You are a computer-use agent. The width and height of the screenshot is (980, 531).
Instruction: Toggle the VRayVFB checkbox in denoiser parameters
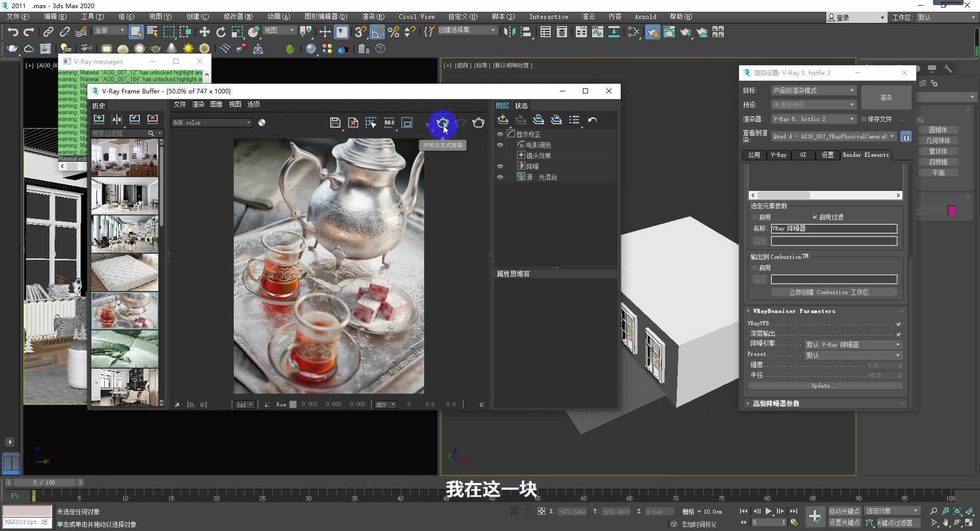(x=898, y=323)
